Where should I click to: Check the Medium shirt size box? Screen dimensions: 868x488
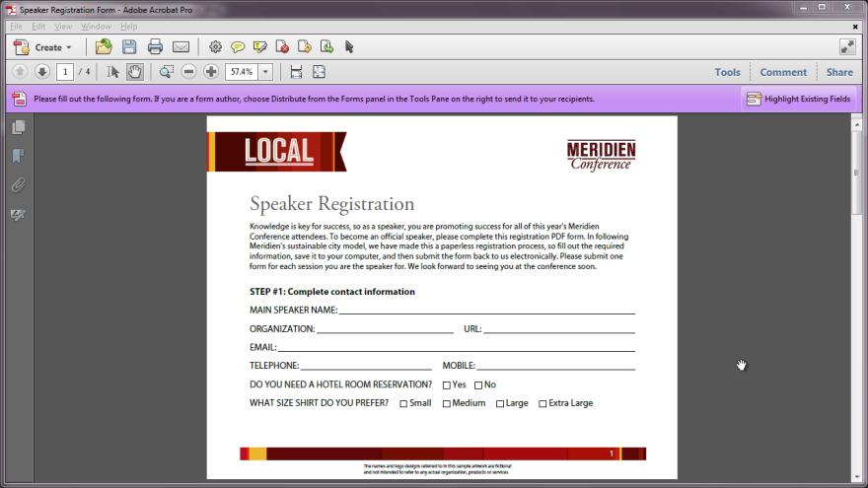tap(446, 404)
